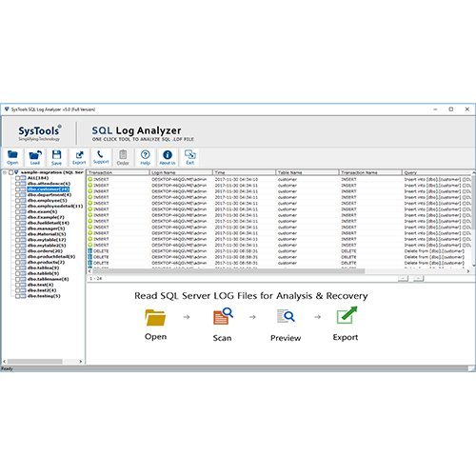Tick the dbo.attendence(6) checkbox
The width and height of the screenshot is (476, 476).
pos(18,184)
